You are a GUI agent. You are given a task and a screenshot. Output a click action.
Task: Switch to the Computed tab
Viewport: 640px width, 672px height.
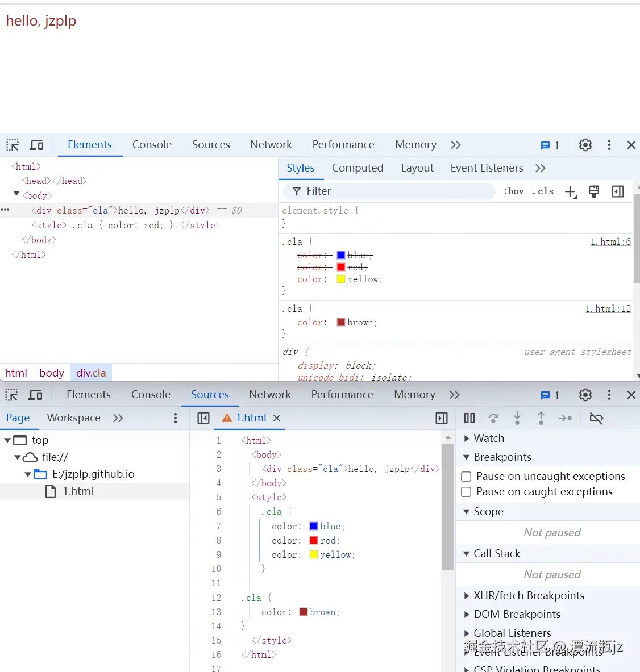(358, 168)
